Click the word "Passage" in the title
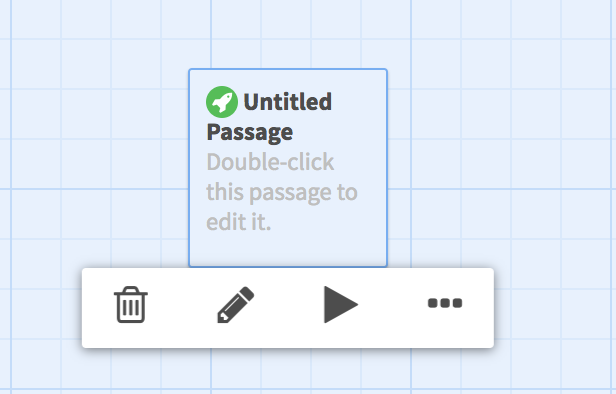This screenshot has width=616, height=394. [x=250, y=132]
